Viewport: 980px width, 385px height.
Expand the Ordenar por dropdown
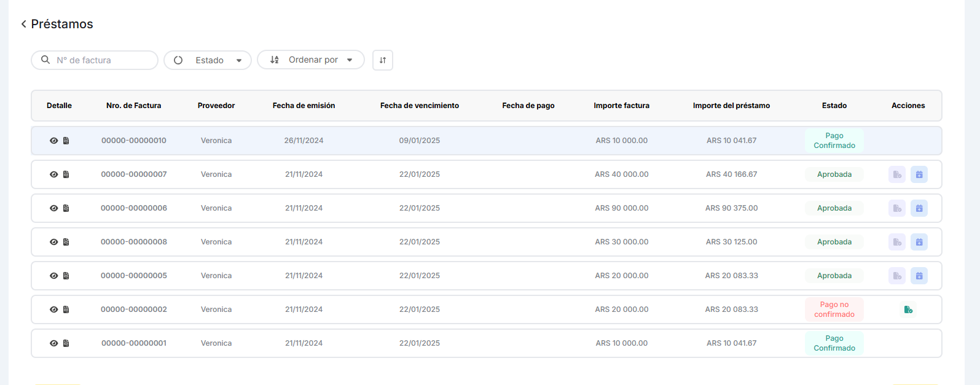click(x=311, y=60)
